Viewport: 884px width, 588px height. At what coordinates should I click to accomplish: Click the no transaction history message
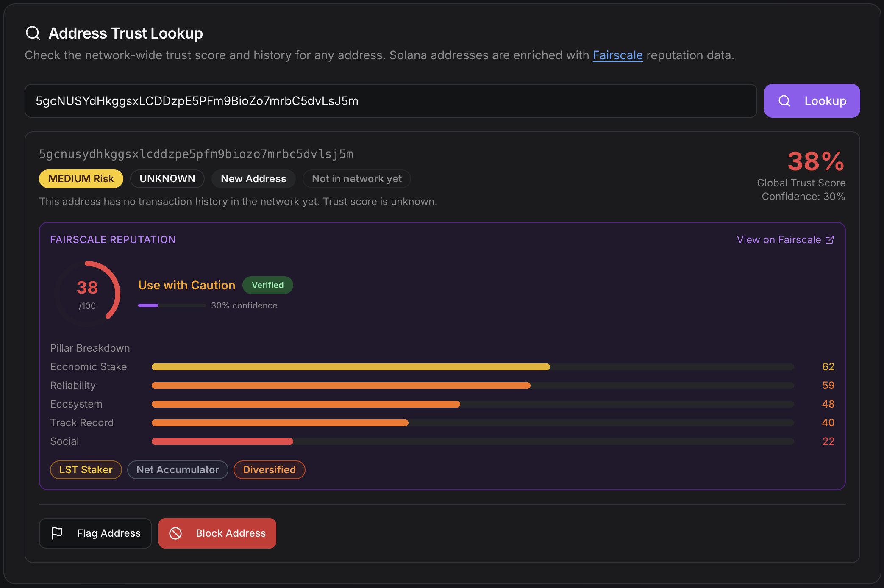[238, 202]
